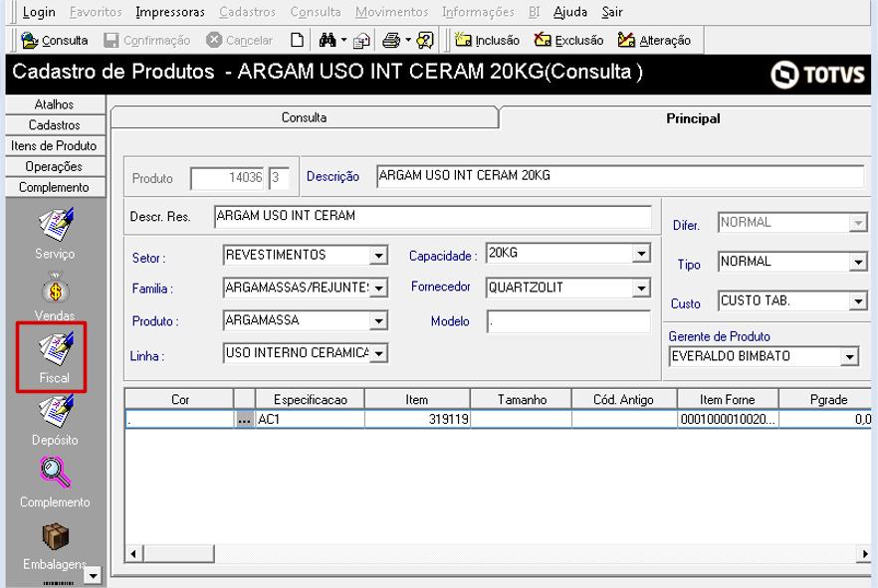This screenshot has height=588, width=878.
Task: Open the Ajuda menu
Action: point(570,12)
